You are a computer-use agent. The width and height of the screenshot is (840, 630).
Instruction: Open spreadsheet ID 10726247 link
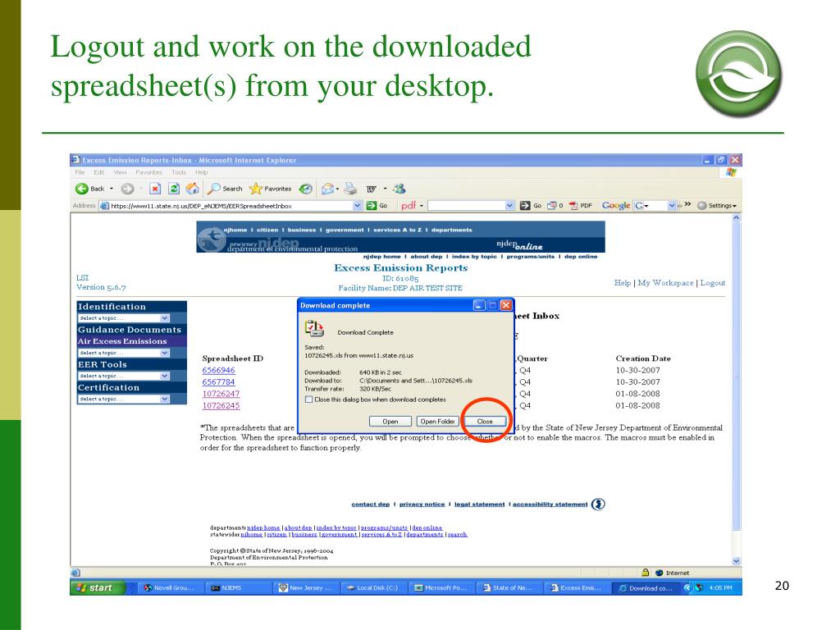click(x=221, y=394)
